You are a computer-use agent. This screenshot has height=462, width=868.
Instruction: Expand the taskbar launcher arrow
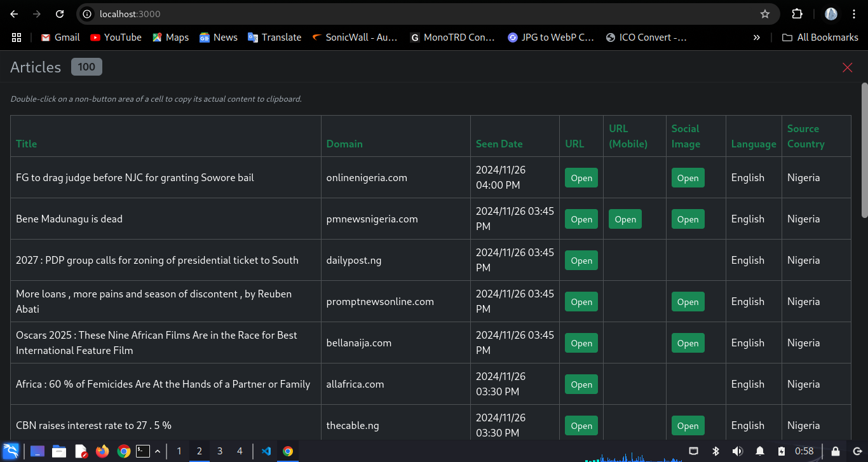(158, 451)
